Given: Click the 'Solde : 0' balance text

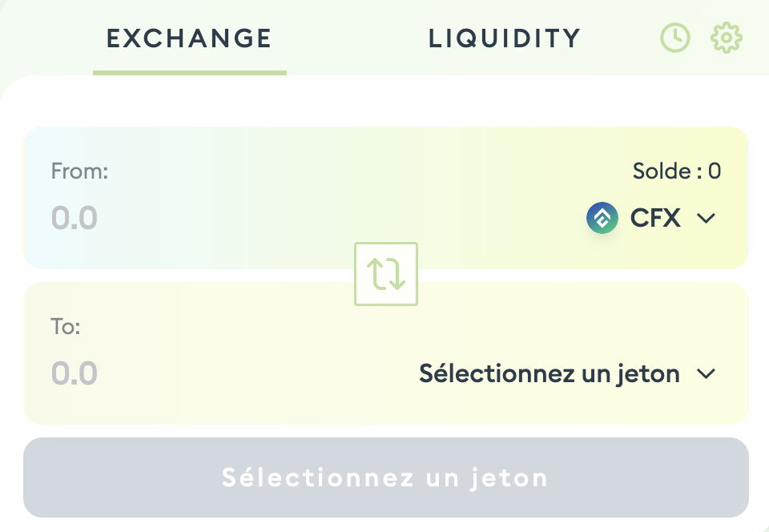Looking at the screenshot, I should point(677,171).
